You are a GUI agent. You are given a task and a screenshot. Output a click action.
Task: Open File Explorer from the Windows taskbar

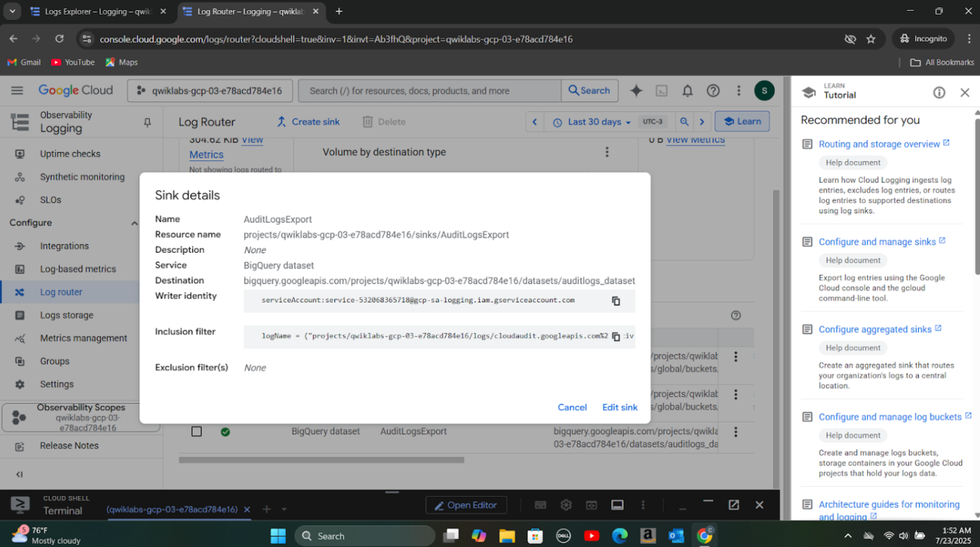point(507,536)
